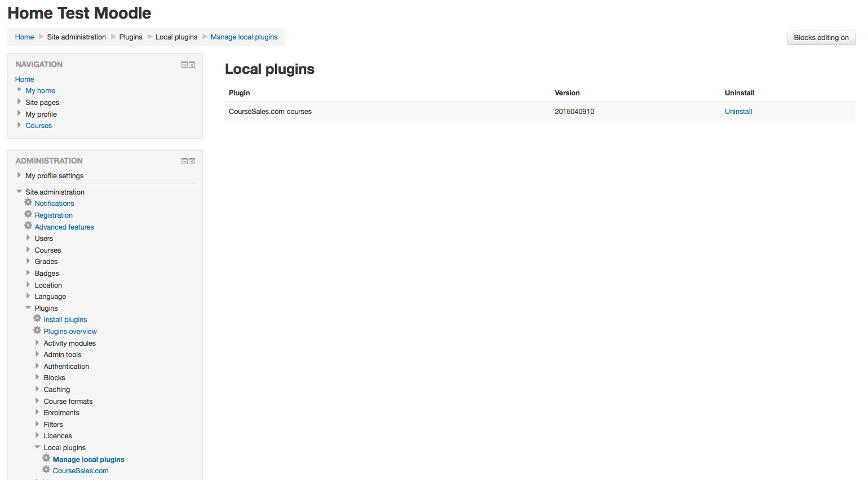Screen dimensions: 868x480
Task: Expand Admin tools
Action: click(37, 354)
